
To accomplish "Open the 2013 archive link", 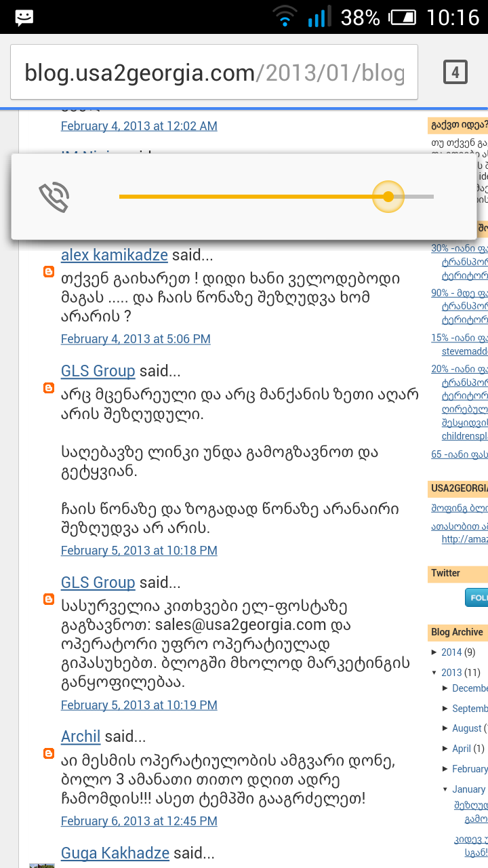I will click(451, 673).
